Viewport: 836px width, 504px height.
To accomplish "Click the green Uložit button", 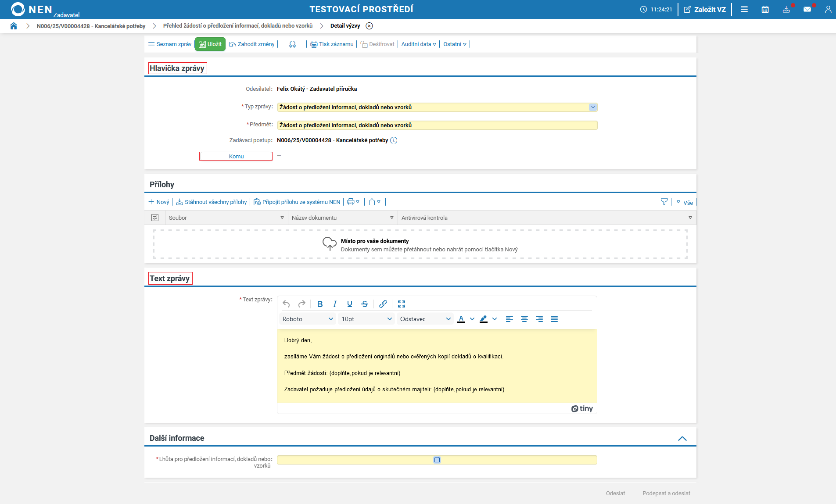I will 210,44.
